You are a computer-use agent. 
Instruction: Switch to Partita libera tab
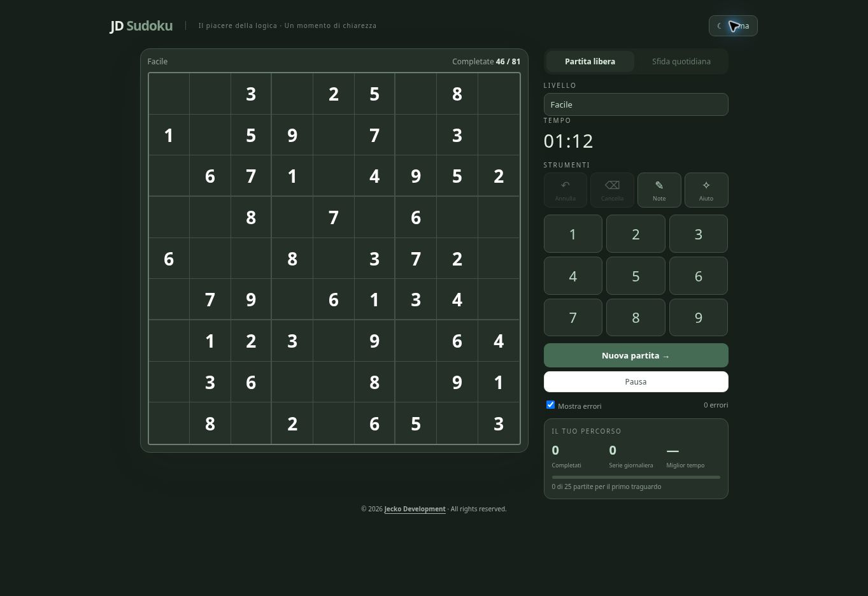click(590, 61)
